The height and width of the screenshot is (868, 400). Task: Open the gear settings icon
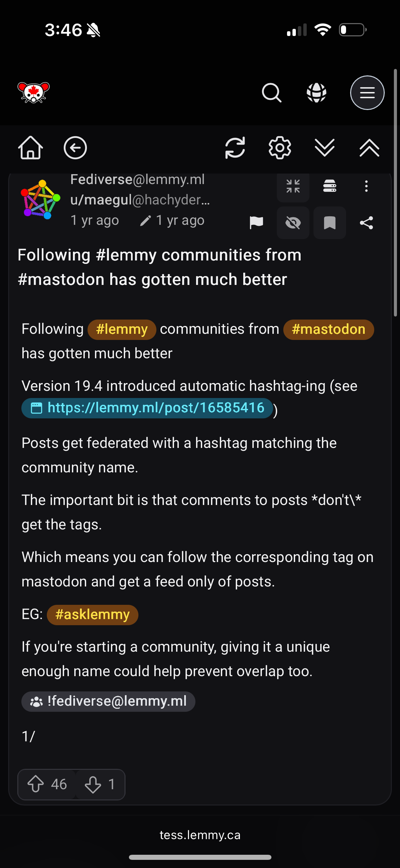(280, 148)
